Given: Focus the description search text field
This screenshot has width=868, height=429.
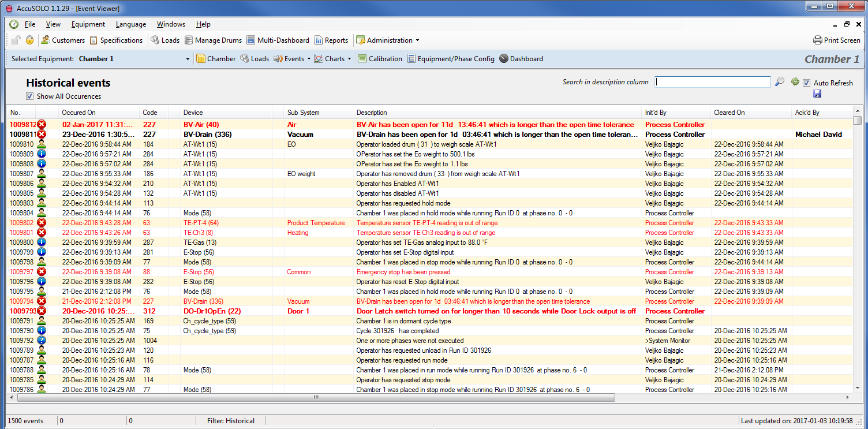Looking at the screenshot, I should (x=712, y=82).
